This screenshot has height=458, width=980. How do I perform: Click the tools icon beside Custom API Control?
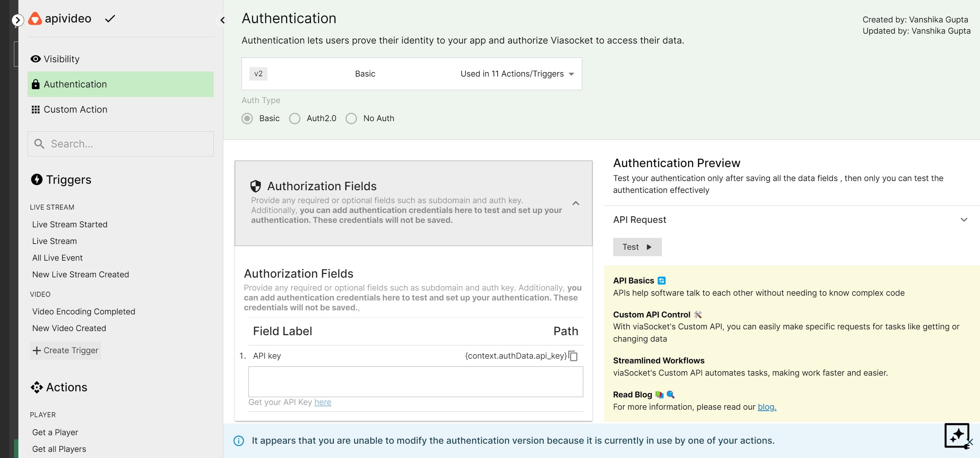pos(698,315)
